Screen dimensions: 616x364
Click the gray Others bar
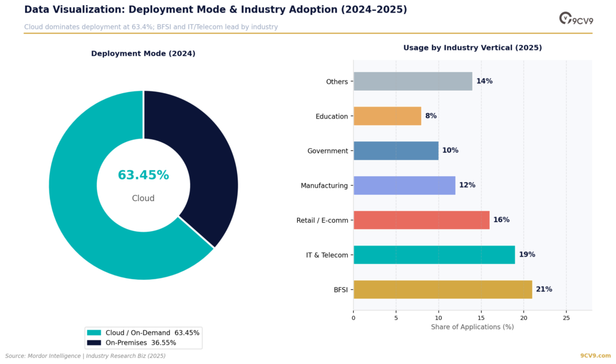tap(413, 81)
